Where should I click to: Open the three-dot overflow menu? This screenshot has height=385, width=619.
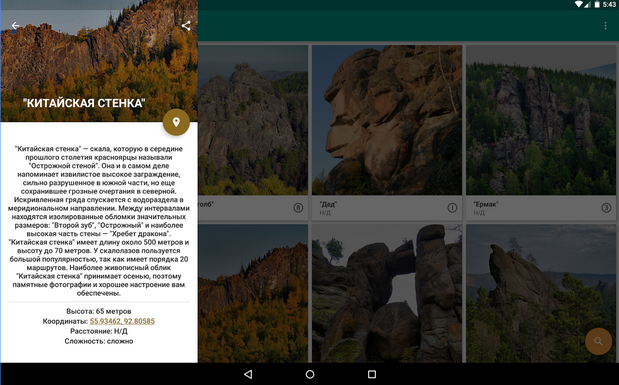(605, 26)
